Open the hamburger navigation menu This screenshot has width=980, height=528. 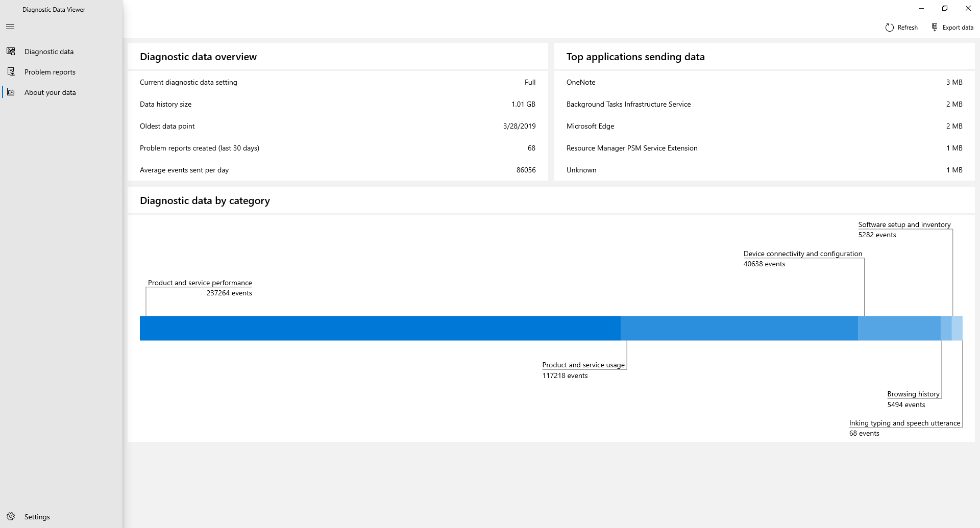10,27
